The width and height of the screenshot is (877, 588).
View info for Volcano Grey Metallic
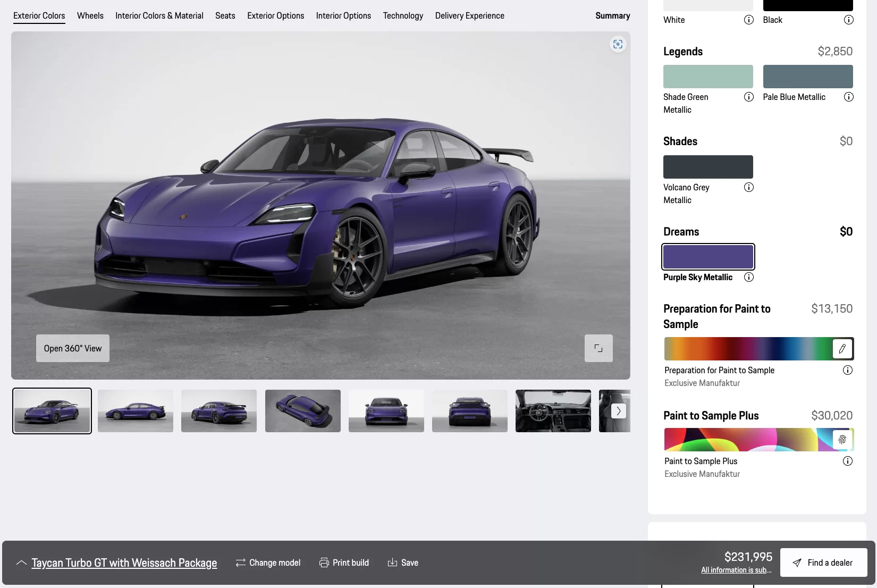(x=748, y=187)
